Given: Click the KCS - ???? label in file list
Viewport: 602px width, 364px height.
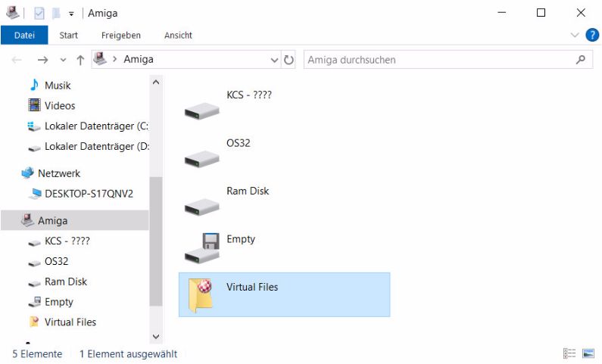Looking at the screenshot, I should [249, 95].
